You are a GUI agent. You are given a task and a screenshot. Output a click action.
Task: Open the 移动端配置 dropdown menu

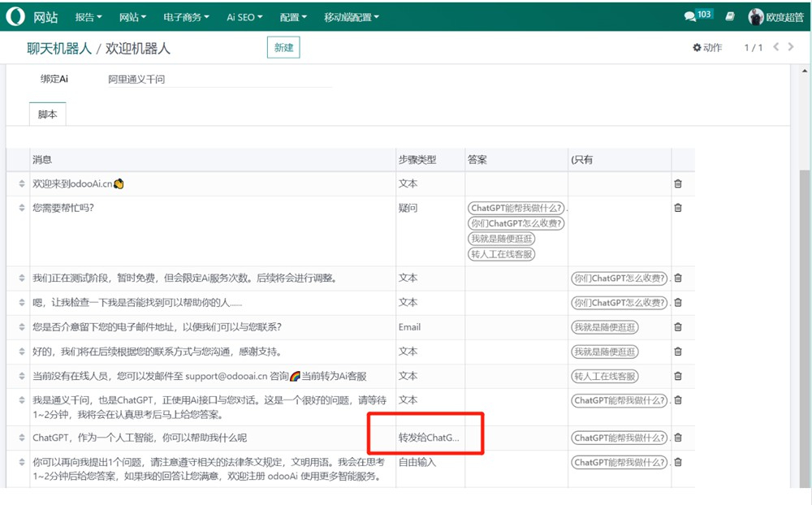click(x=352, y=17)
